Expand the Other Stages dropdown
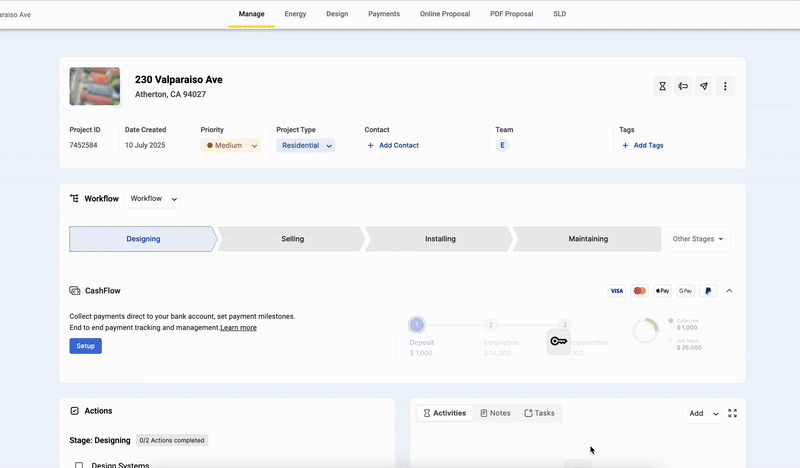This screenshot has width=800, height=468. 698,239
